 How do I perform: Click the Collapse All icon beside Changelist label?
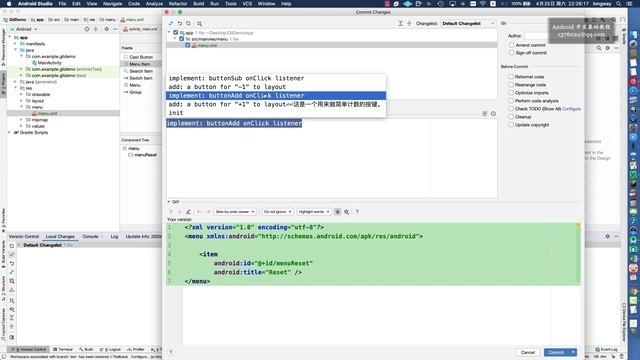click(x=409, y=24)
